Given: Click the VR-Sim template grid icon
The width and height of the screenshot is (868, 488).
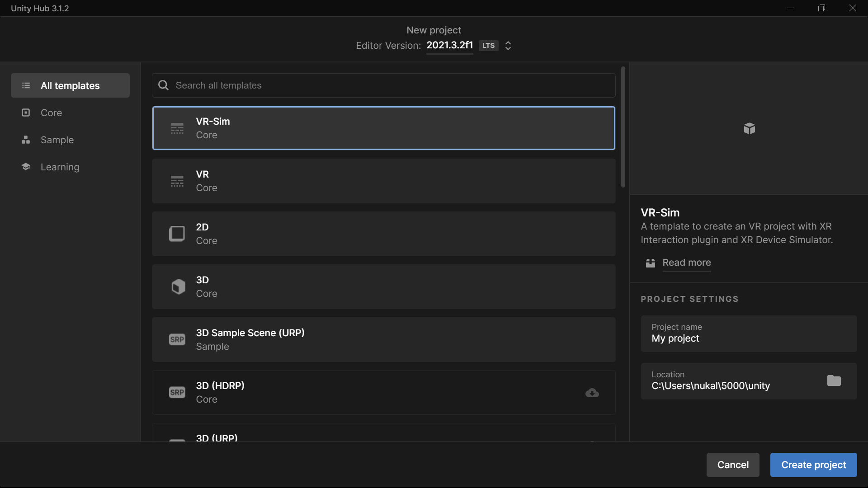Looking at the screenshot, I should (177, 128).
